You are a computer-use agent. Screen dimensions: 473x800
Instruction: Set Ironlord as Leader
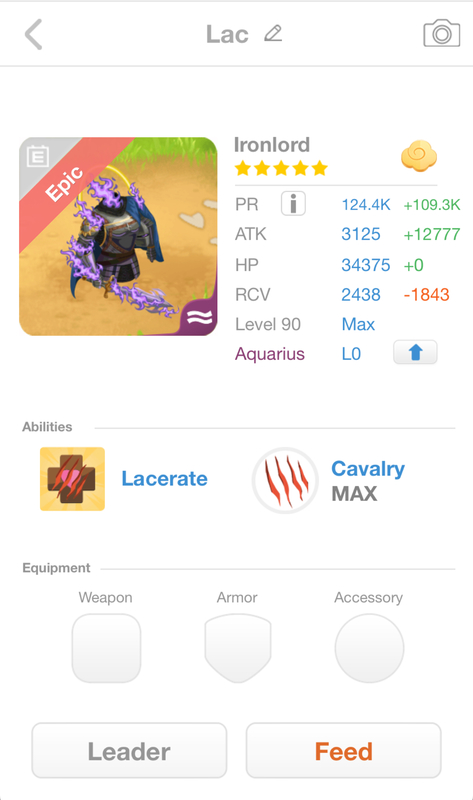[x=129, y=751]
